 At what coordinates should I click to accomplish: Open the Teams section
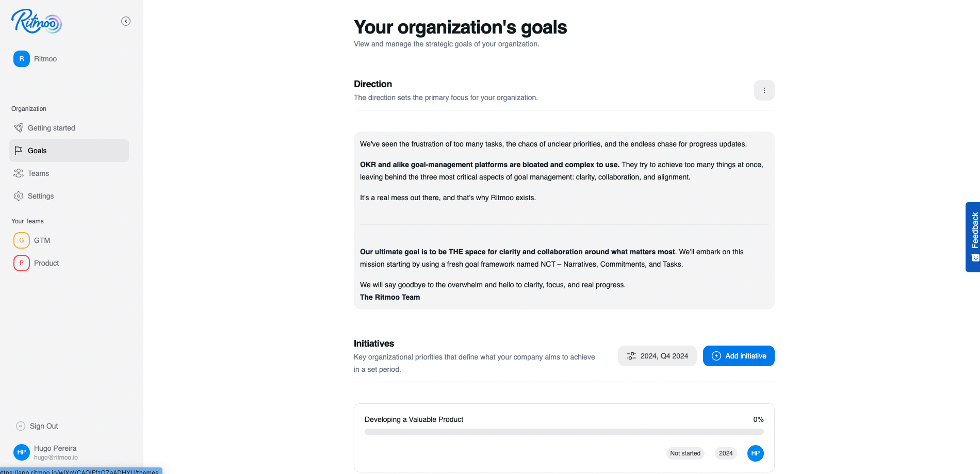pos(38,173)
